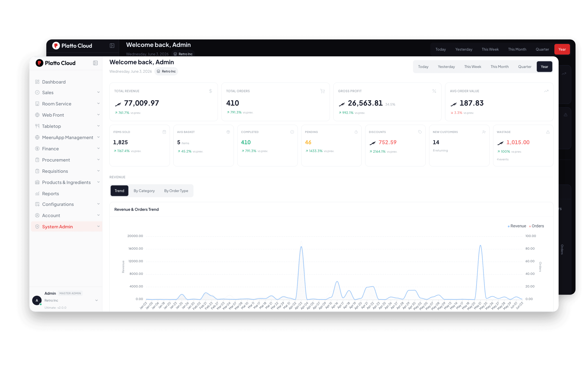Click the dollar icon on Total Revenue card
Viewport: 588px width, 368px height.
tap(210, 91)
